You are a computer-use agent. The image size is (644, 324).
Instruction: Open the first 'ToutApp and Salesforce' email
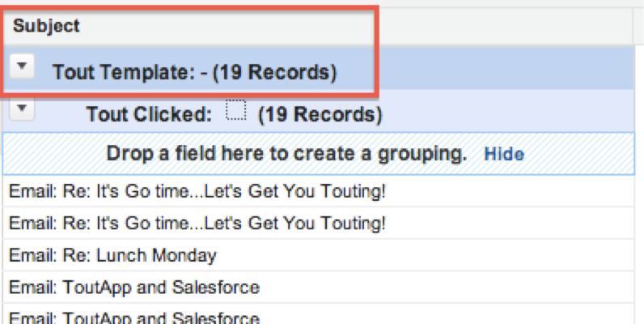pyautogui.click(x=134, y=288)
